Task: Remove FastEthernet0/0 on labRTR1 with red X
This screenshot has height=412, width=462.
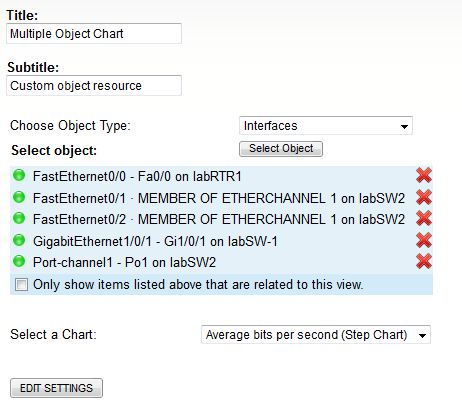Action: [424, 175]
